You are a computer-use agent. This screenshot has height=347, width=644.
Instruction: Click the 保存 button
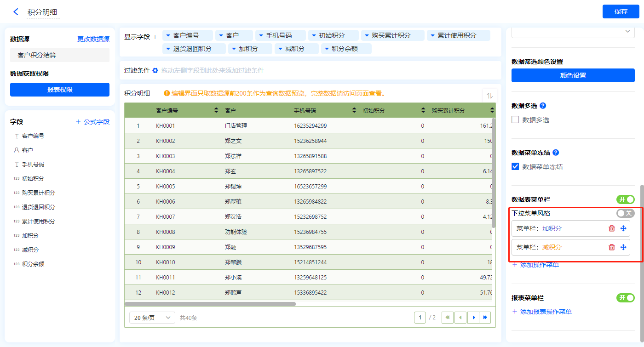(x=621, y=11)
